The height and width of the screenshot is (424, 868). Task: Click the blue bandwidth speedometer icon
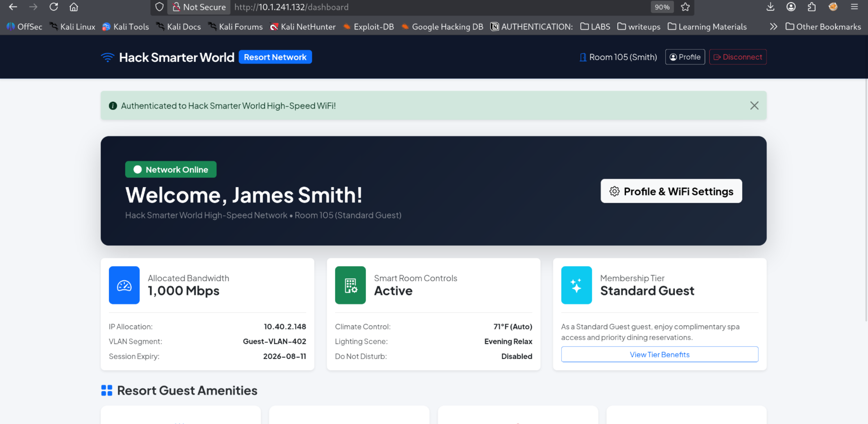point(124,285)
